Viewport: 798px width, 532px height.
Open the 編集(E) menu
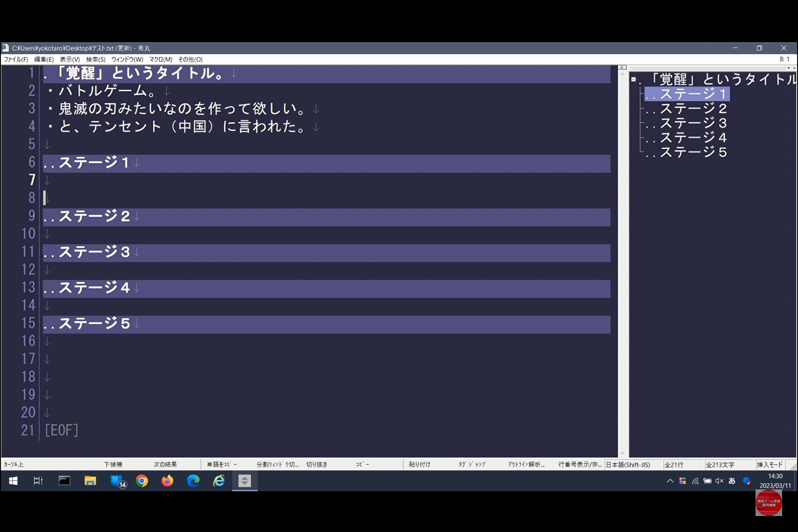tap(44, 59)
